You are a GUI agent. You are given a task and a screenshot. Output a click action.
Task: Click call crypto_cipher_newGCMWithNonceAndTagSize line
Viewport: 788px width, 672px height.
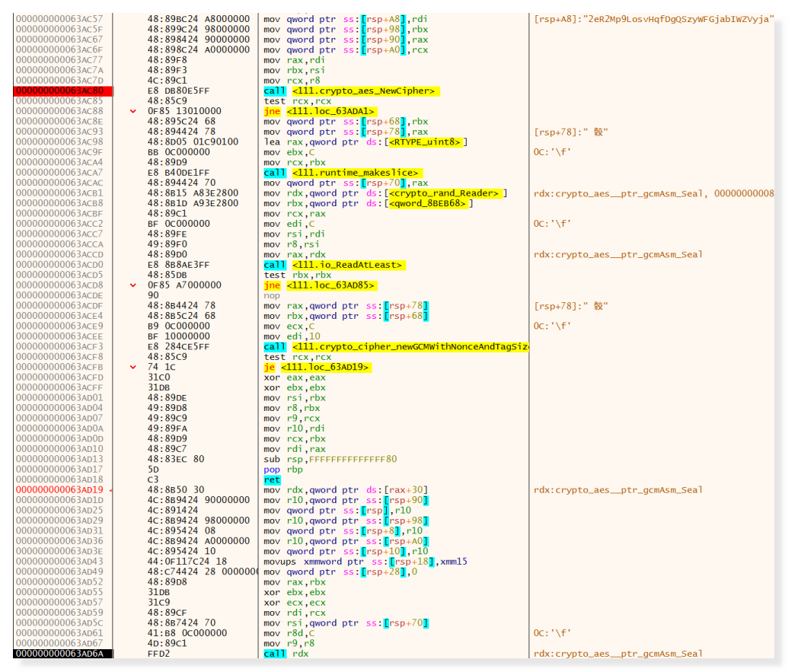coord(396,346)
